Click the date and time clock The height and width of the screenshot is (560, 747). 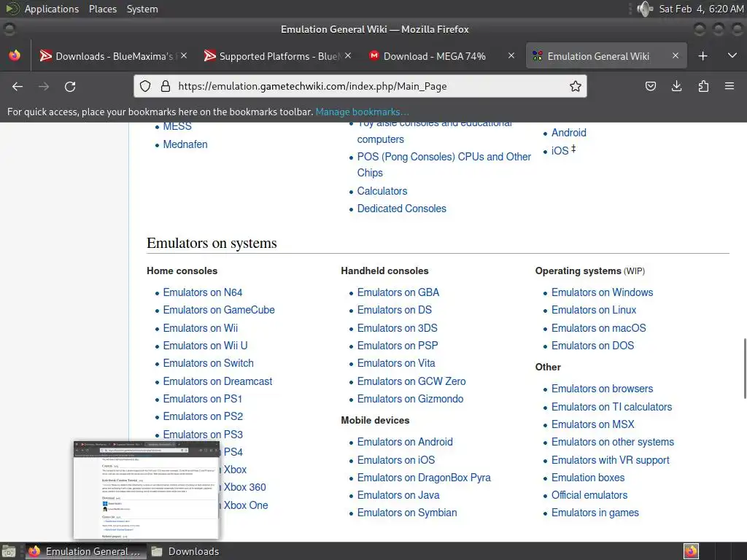pyautogui.click(x=701, y=9)
